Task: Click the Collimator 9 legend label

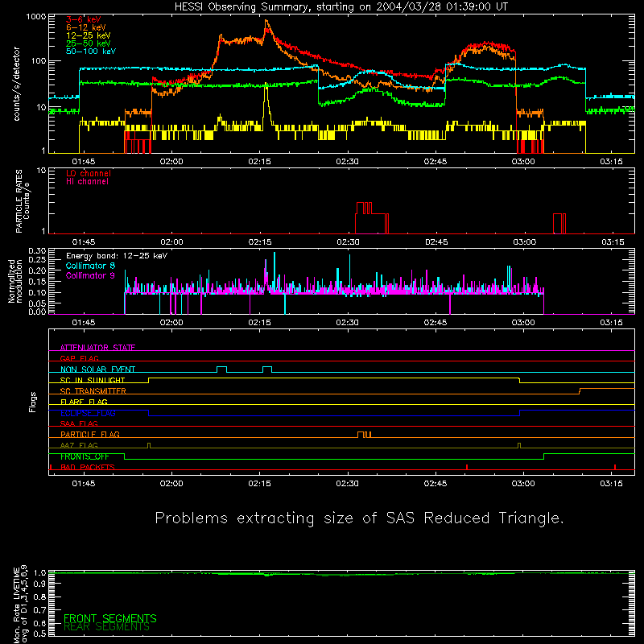Action: (x=90, y=275)
